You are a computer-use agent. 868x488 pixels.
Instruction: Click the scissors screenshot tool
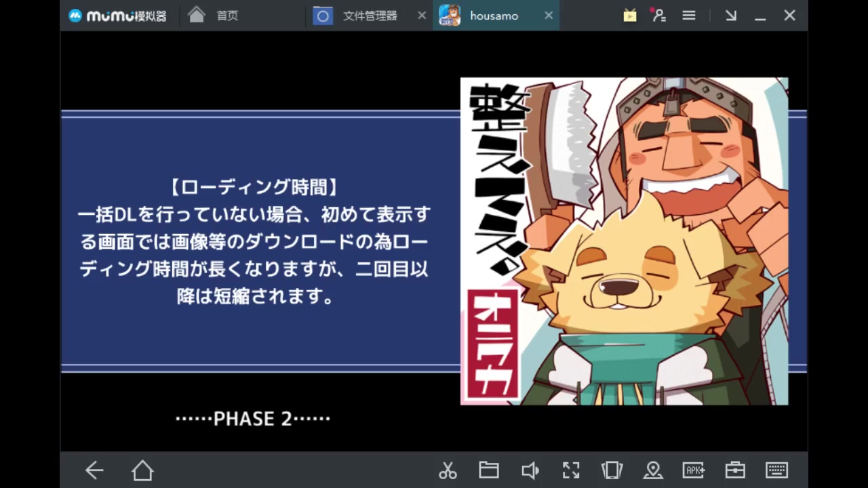click(448, 470)
